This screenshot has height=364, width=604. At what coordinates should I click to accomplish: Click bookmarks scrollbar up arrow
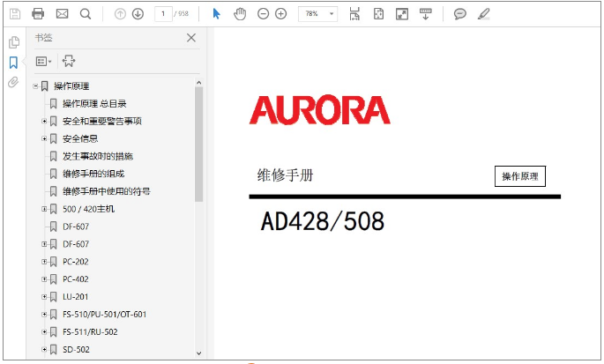click(198, 83)
